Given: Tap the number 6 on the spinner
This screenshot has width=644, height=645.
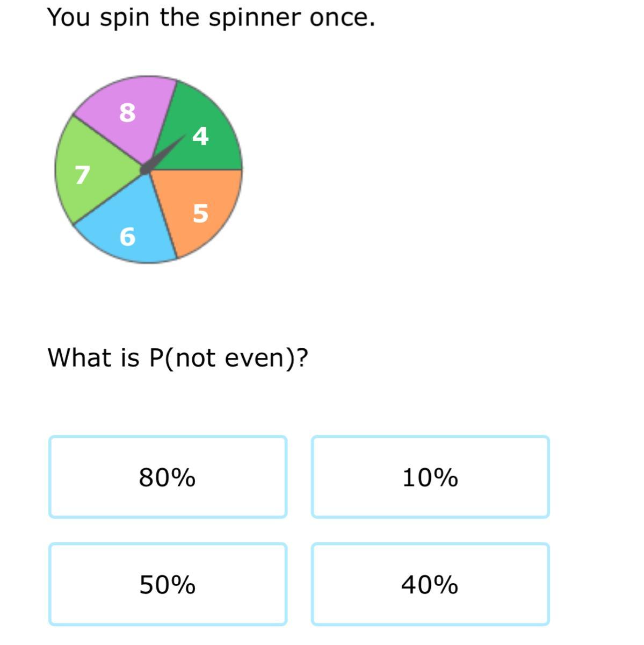Looking at the screenshot, I should pos(127,236).
